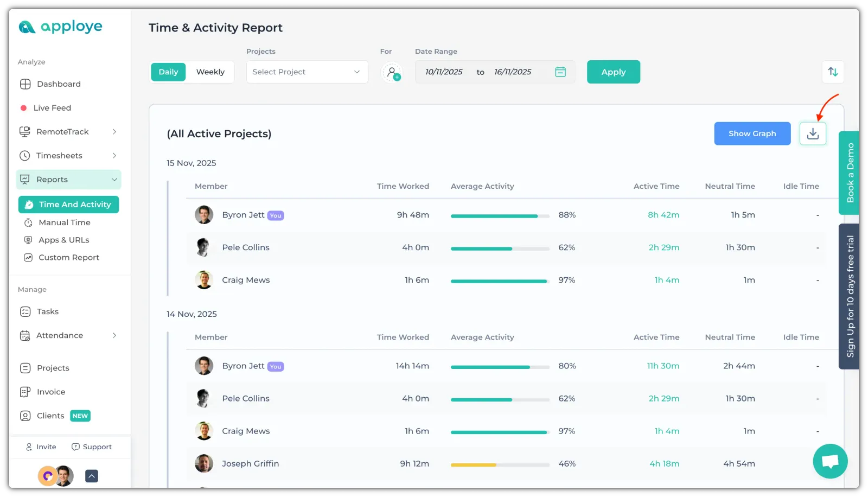Expand the RemoteTrack submenu
Image resolution: width=868 pixels, height=497 pixels.
pos(114,132)
